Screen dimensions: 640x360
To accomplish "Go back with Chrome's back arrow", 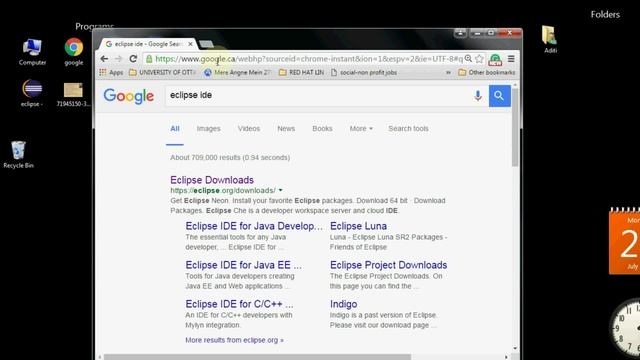I will (104, 59).
